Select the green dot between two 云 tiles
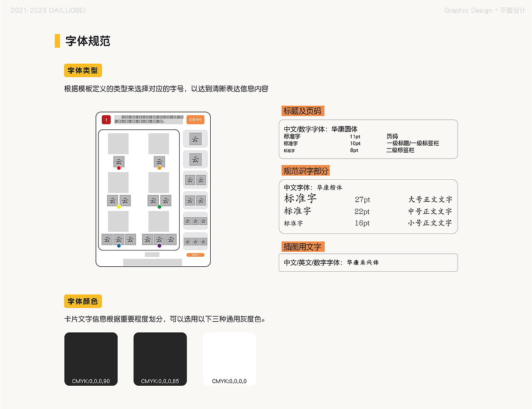 pyautogui.click(x=160, y=207)
